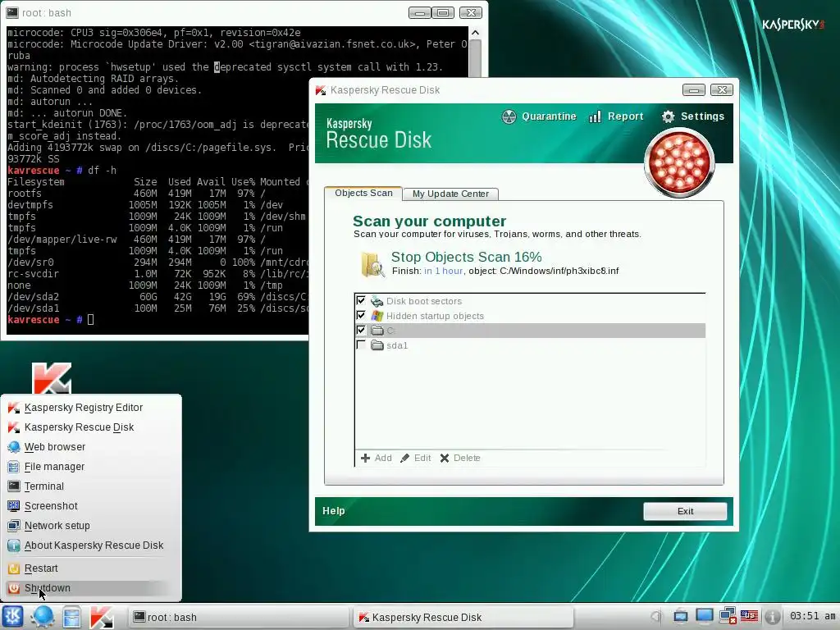Open Web browser from start menu
Viewport: 840px width, 630px height.
click(55, 447)
